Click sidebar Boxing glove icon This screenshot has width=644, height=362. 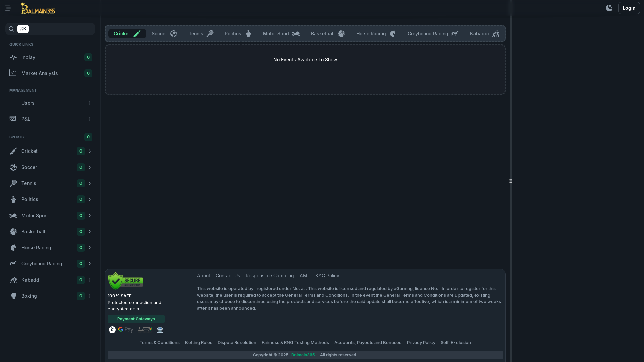tap(13, 296)
